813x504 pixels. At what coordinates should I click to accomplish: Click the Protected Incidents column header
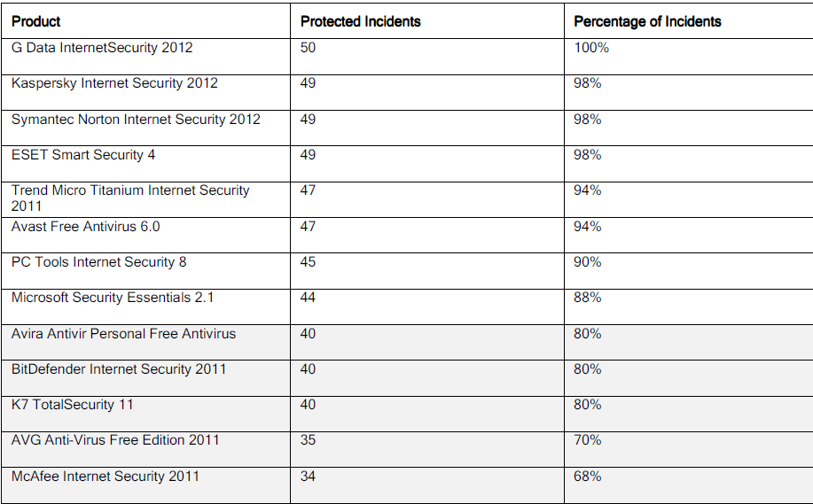360,21
